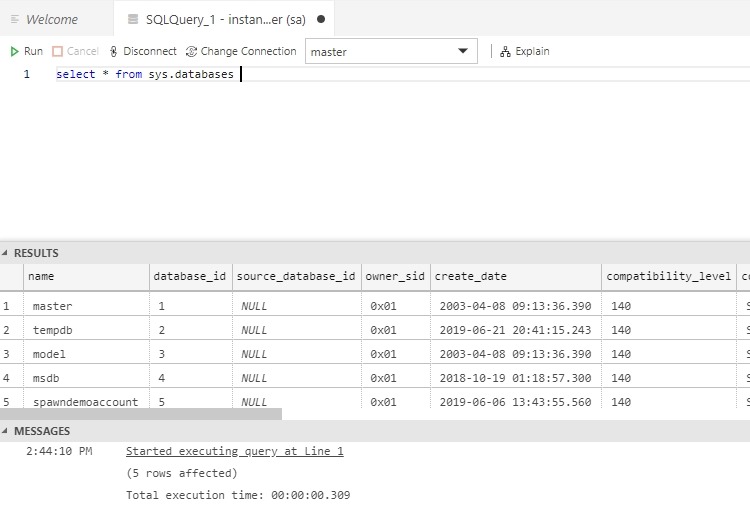Collapse the RESULTS panel

point(7,254)
